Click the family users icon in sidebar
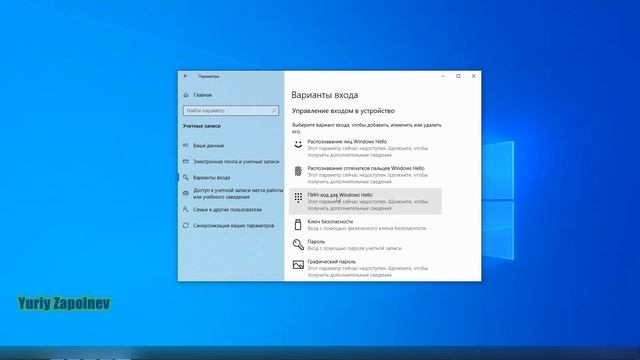The height and width of the screenshot is (360, 640). pyautogui.click(x=186, y=209)
